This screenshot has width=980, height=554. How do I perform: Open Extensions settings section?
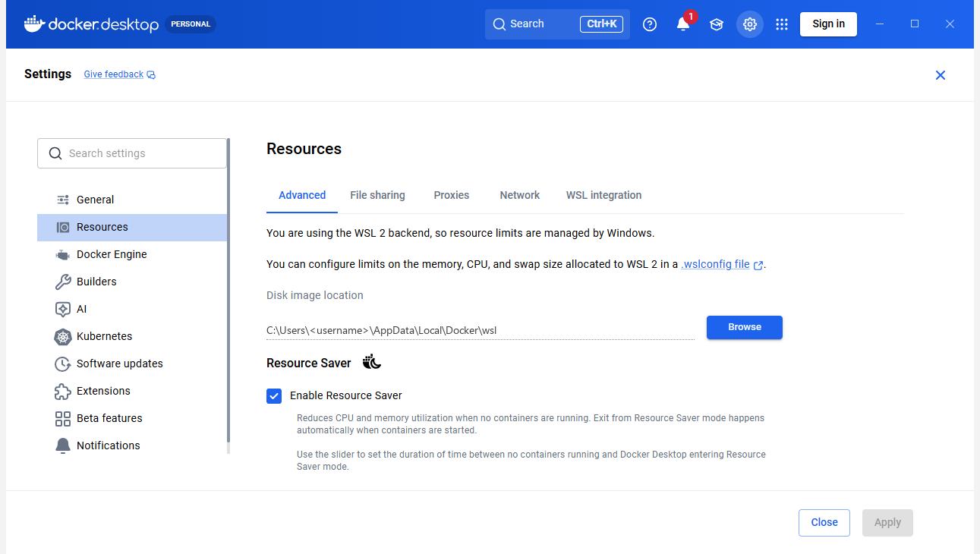coord(132,391)
